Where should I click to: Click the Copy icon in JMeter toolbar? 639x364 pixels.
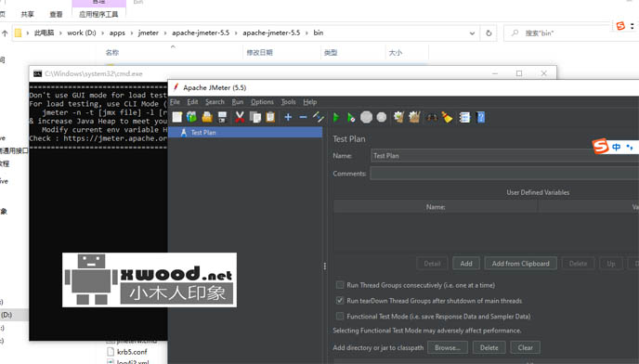255,117
